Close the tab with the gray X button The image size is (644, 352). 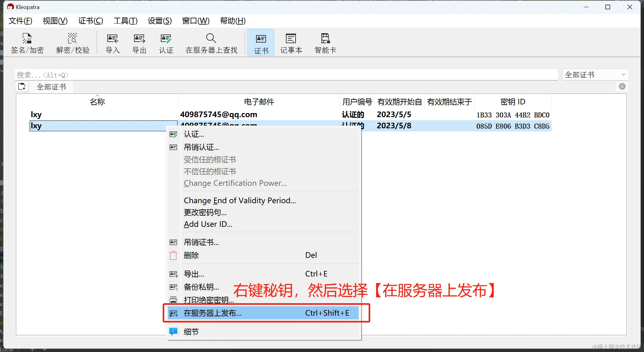coord(622,87)
